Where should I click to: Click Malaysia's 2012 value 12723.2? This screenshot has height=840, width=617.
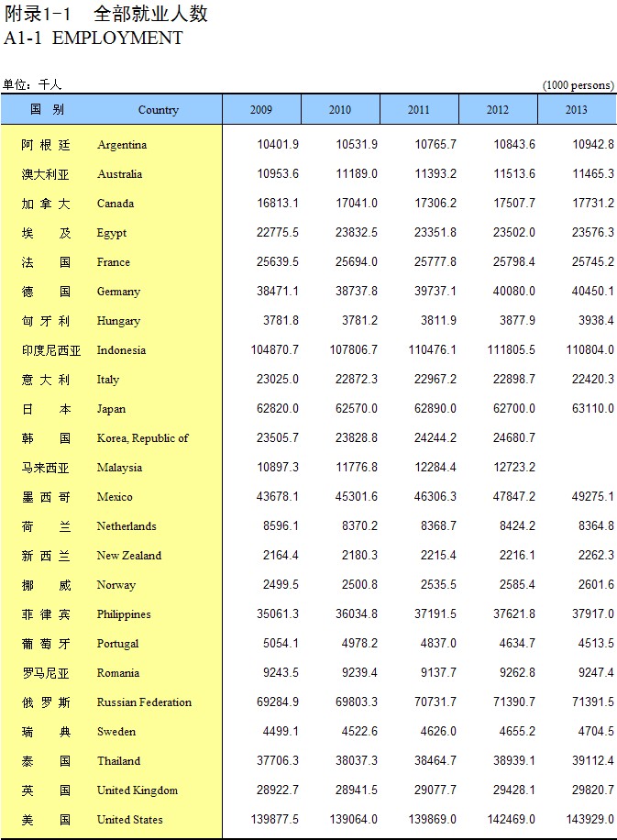click(x=513, y=468)
